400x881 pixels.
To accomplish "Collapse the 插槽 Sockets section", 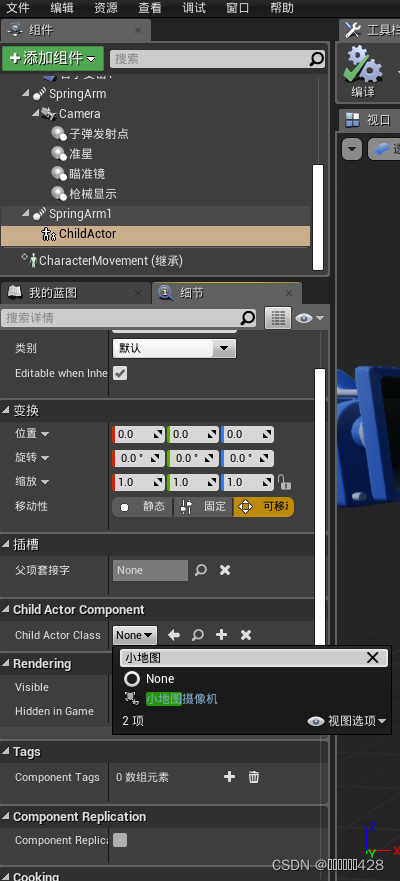I will tap(6, 544).
